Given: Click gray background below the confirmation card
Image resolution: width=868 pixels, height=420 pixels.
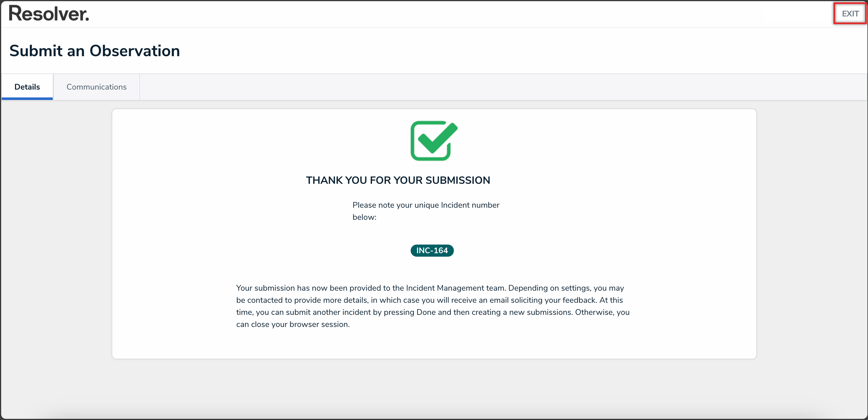Looking at the screenshot, I should (434, 388).
